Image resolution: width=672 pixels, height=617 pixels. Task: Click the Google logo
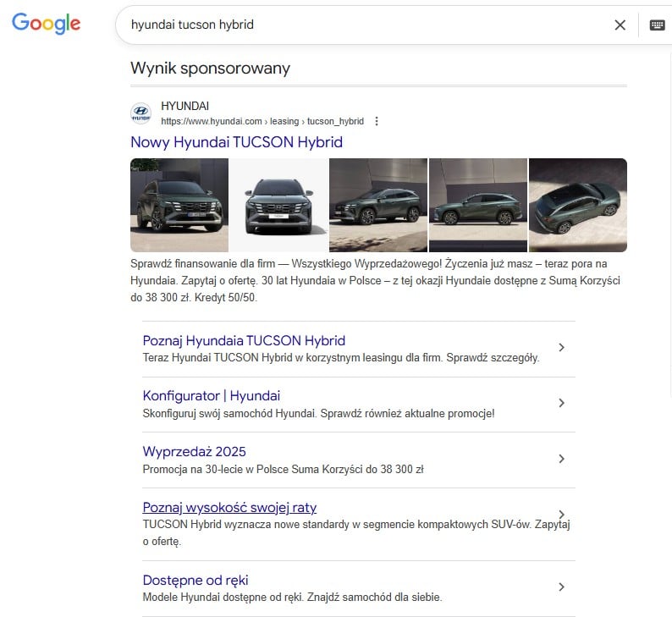click(x=46, y=24)
